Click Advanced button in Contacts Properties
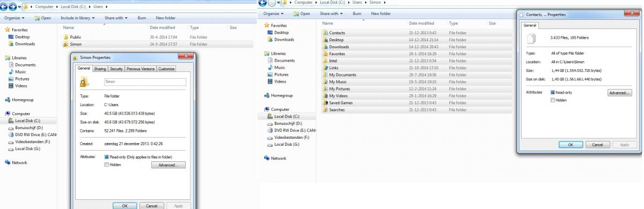 pos(619,93)
